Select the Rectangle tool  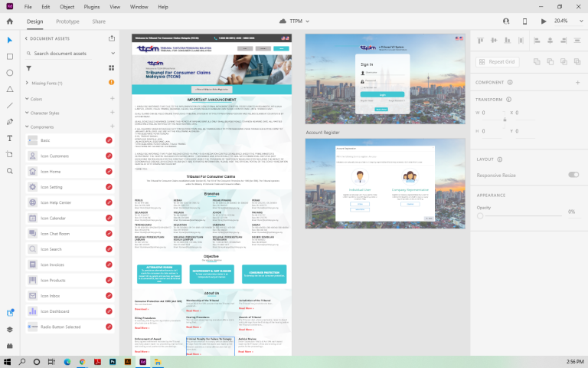(10, 56)
